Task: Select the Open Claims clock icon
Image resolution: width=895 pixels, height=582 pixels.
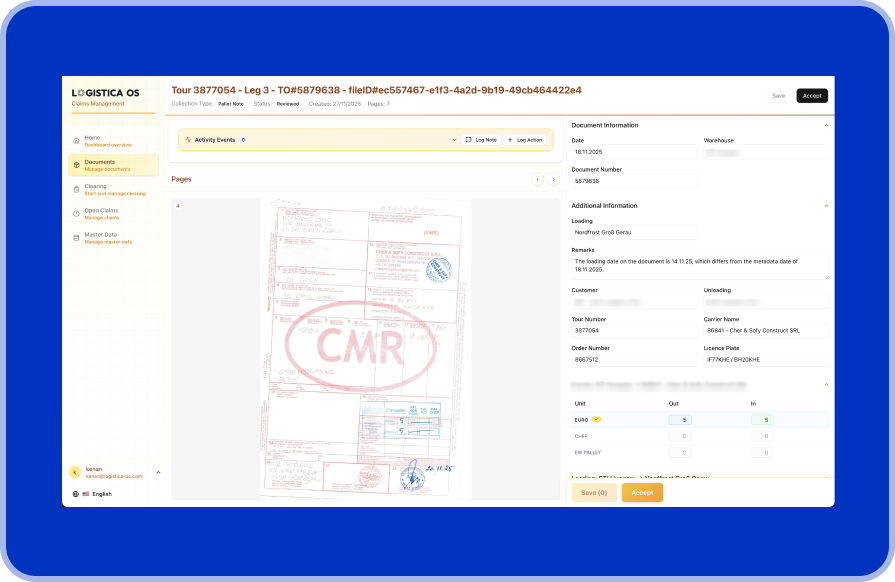Action: tap(76, 213)
